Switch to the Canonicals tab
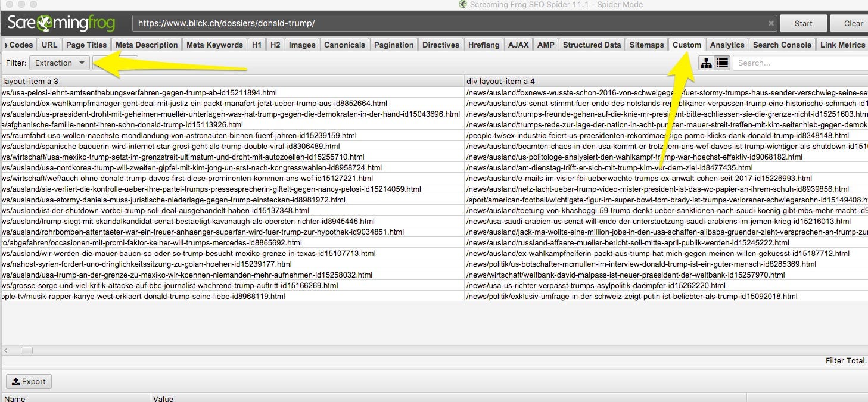The image size is (868, 402). tap(344, 45)
